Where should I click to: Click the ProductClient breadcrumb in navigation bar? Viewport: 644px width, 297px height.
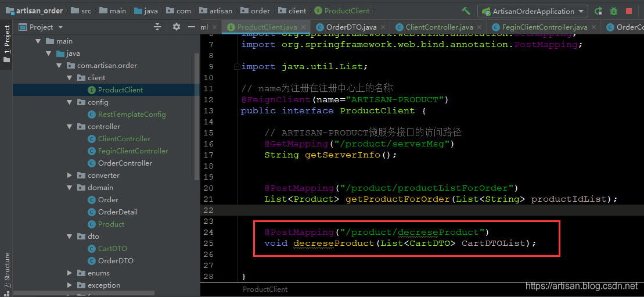coord(347,11)
